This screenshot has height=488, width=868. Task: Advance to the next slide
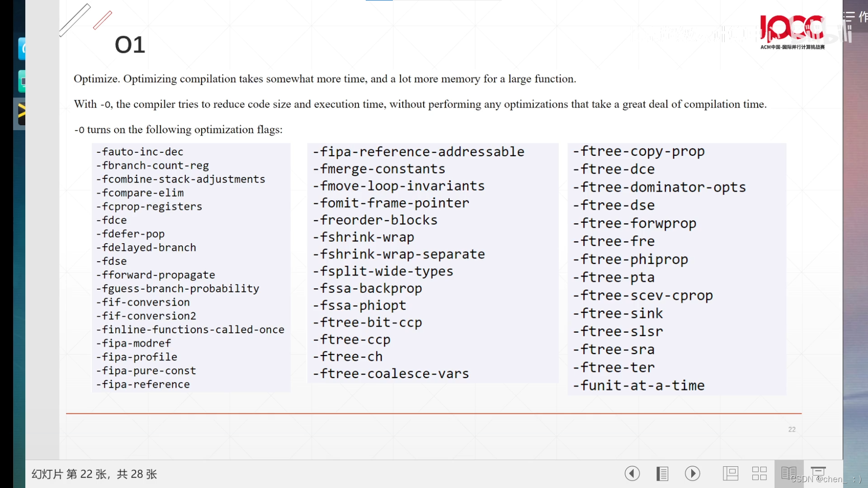(692, 474)
